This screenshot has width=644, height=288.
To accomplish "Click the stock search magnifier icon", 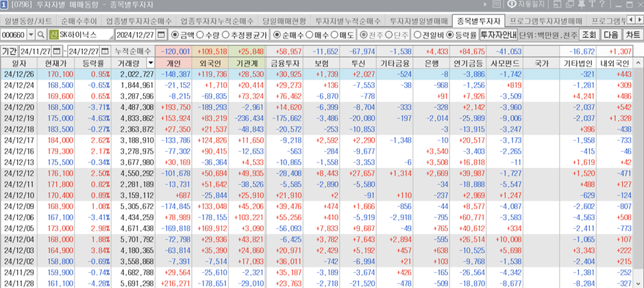I will pos(42,34).
